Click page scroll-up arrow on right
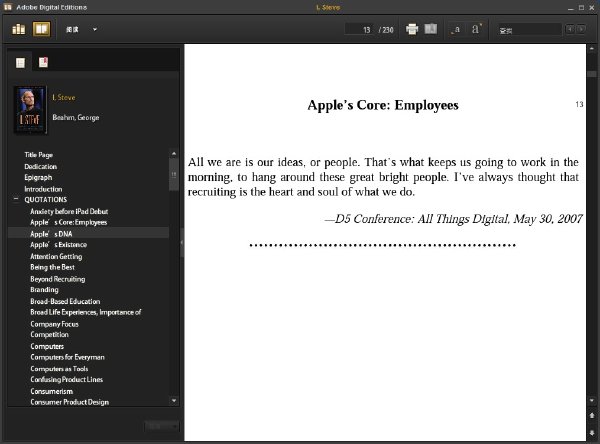Screen dimensions: 600x444 click(x=592, y=49)
